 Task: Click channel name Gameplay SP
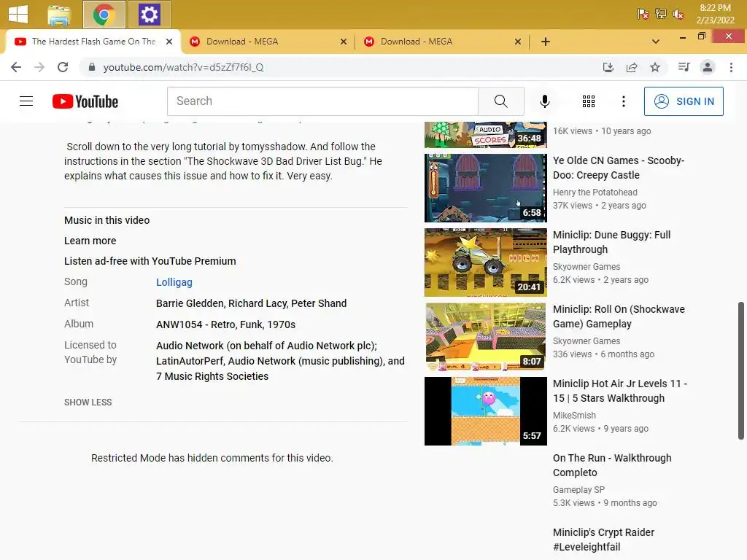pyautogui.click(x=578, y=489)
